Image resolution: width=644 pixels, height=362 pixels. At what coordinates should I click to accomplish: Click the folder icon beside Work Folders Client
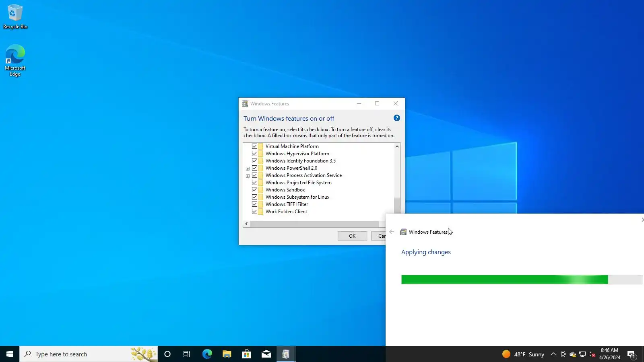pyautogui.click(x=261, y=212)
